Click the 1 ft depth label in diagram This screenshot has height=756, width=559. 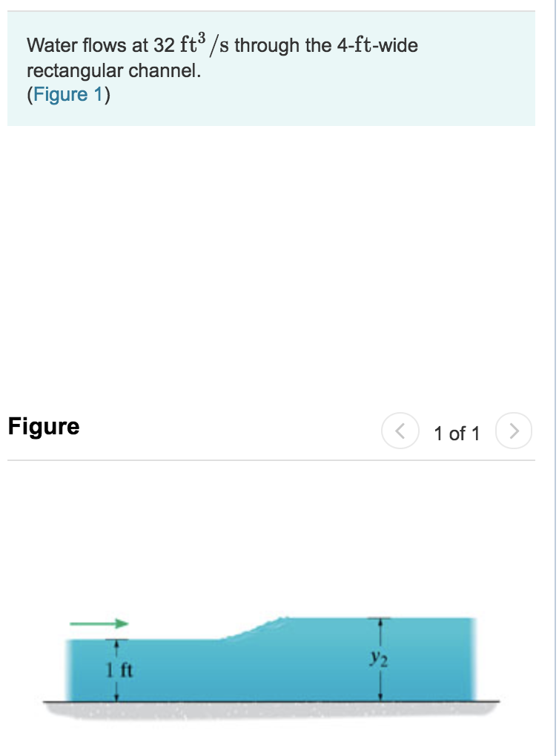point(116,672)
